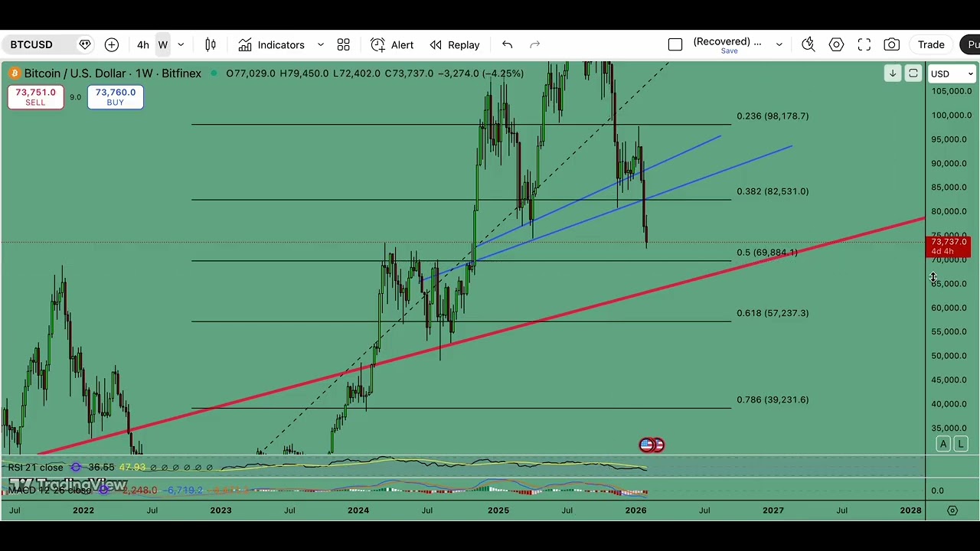Screen dimensions: 980x551
Task: Click the Bitcoin / U.S. Dollar symbol title
Action: 113,73
